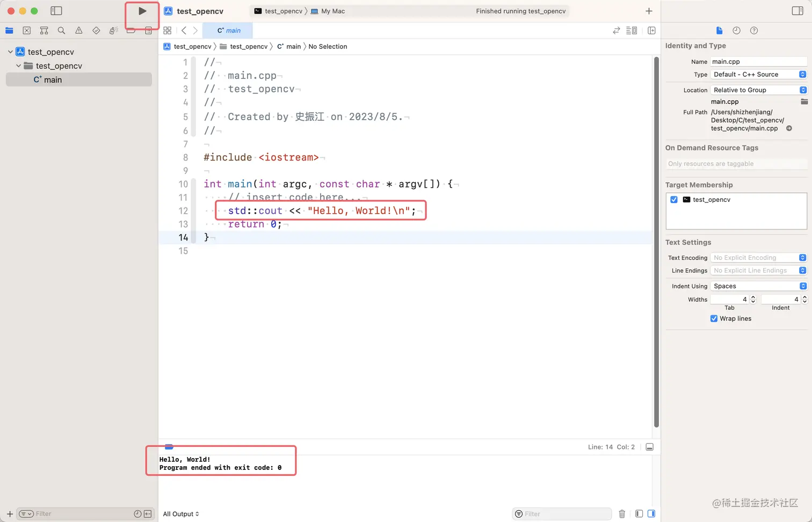Open the Source Control navigator
812x522 pixels.
(x=27, y=31)
